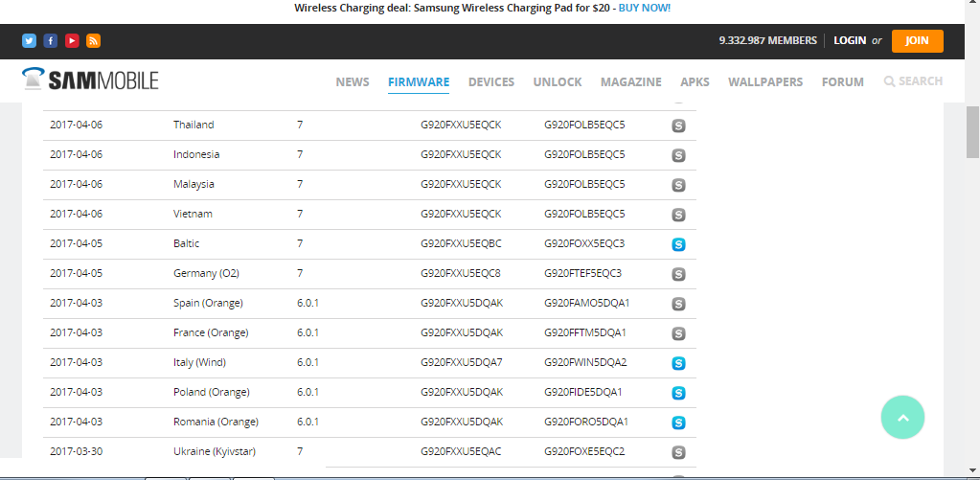Click CSC code G920FWIN5DQA2

[x=585, y=362]
